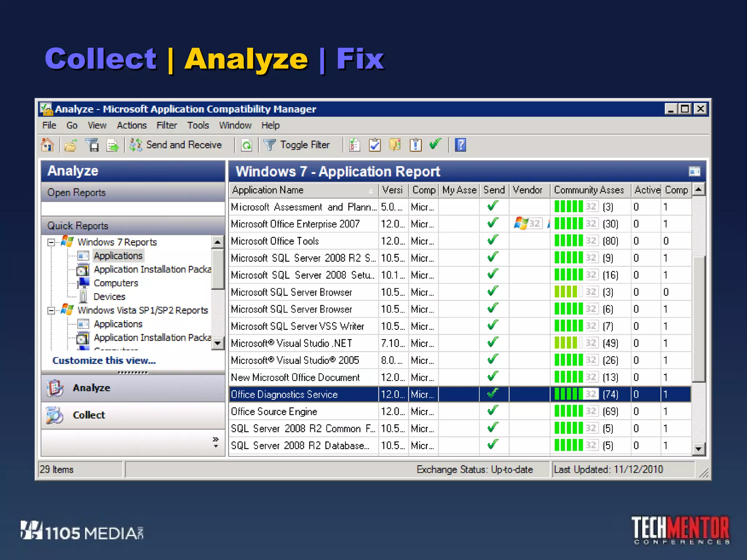The image size is (747, 560).
Task: Select Devices under Windows 7 Reports
Action: pos(109,297)
